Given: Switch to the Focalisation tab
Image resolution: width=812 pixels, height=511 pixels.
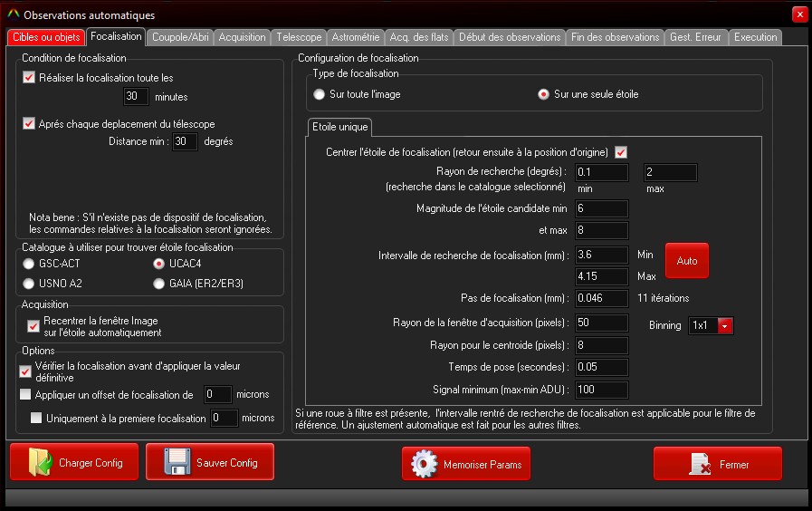Looking at the screenshot, I should 116,36.
